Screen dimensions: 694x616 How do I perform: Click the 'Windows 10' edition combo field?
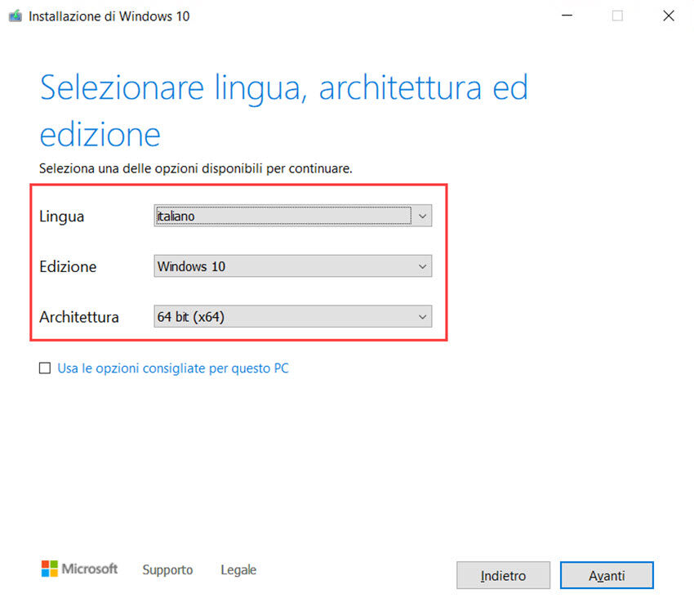point(282,266)
